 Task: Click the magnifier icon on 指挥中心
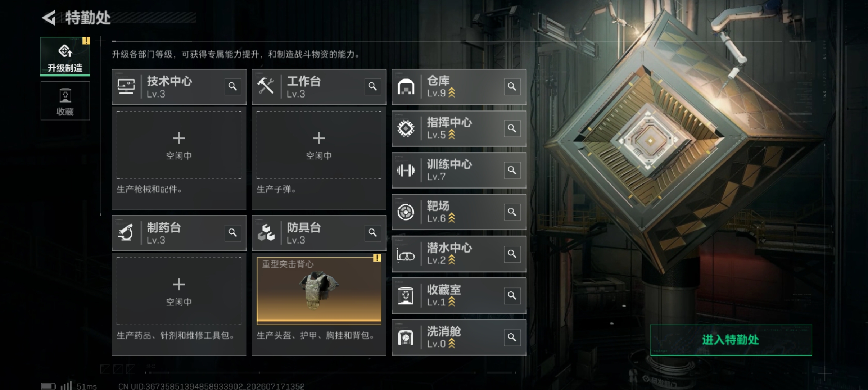[512, 128]
